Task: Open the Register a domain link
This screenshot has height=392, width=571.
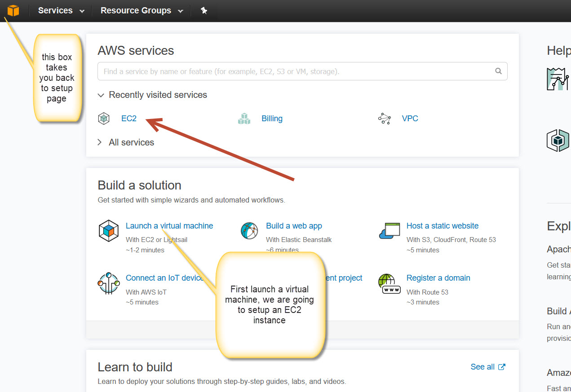Action: click(x=438, y=278)
